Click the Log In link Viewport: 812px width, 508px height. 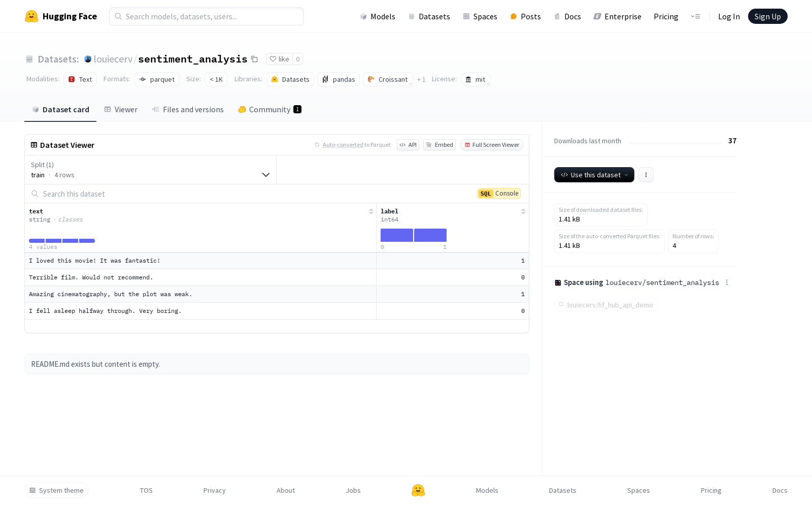(x=729, y=16)
